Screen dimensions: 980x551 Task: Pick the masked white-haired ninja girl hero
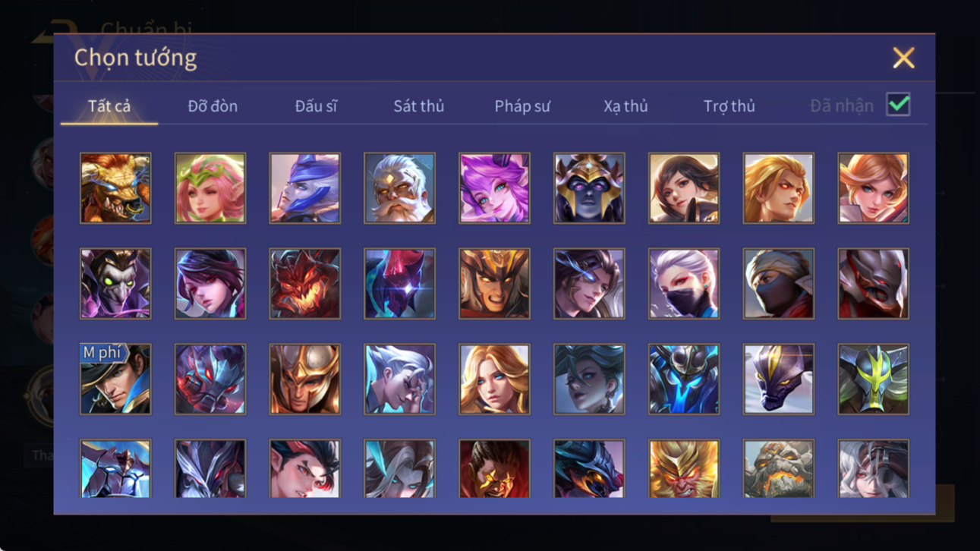coord(683,284)
